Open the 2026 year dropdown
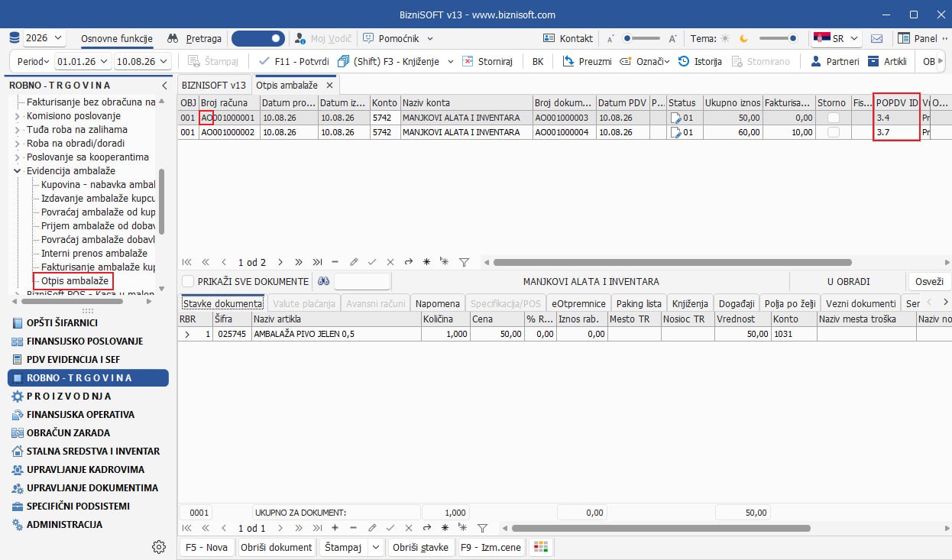952x560 pixels. pyautogui.click(x=45, y=38)
